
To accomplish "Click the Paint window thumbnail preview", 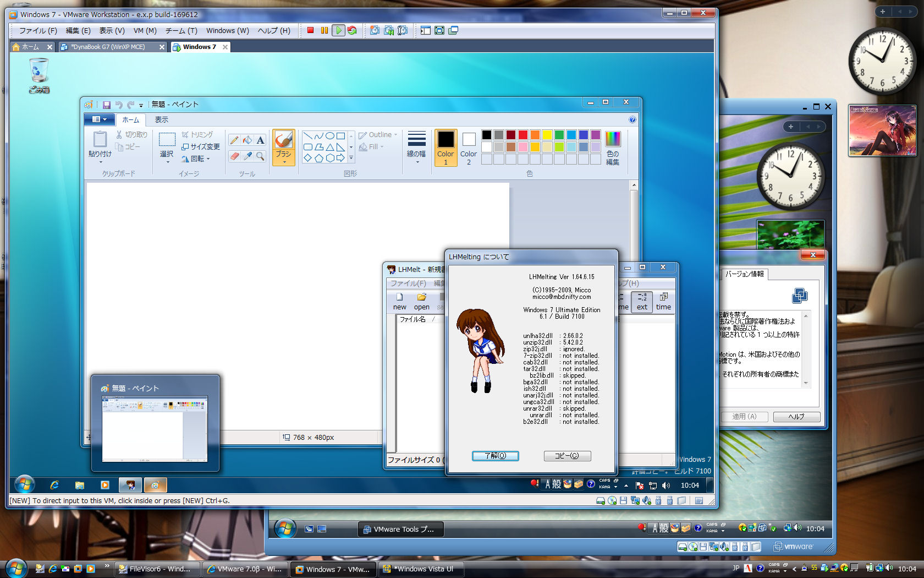I will click(155, 428).
